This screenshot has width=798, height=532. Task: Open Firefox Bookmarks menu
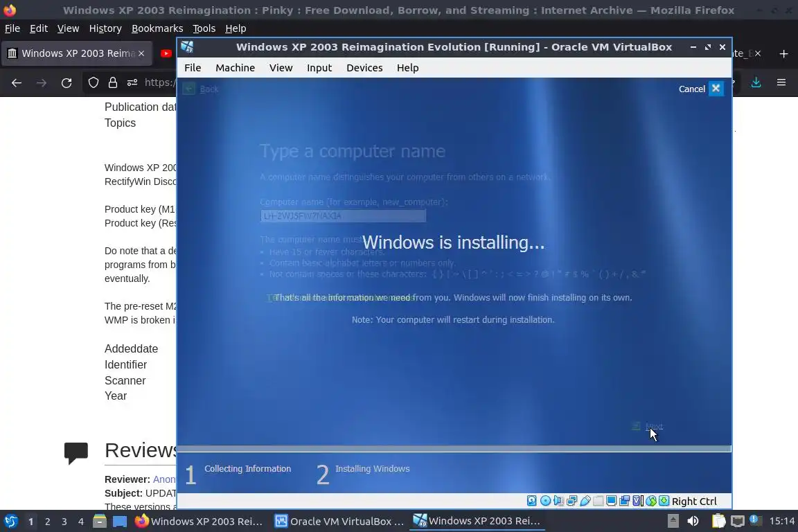[157, 28]
